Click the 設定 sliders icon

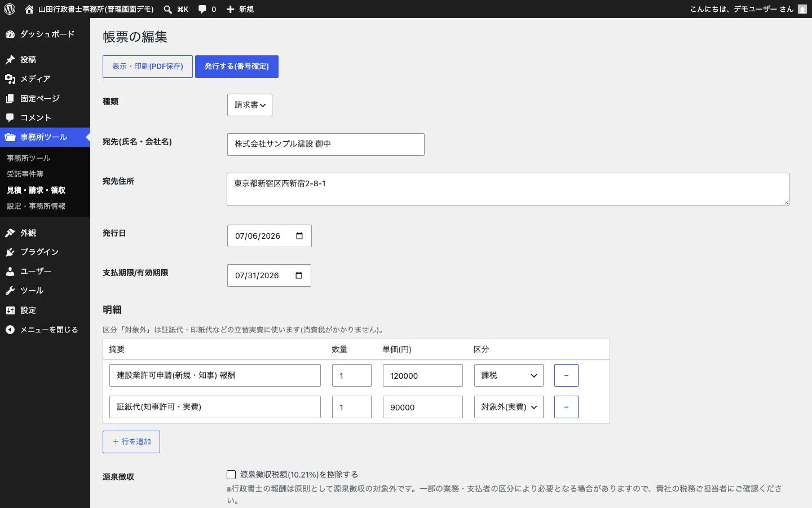click(10, 310)
